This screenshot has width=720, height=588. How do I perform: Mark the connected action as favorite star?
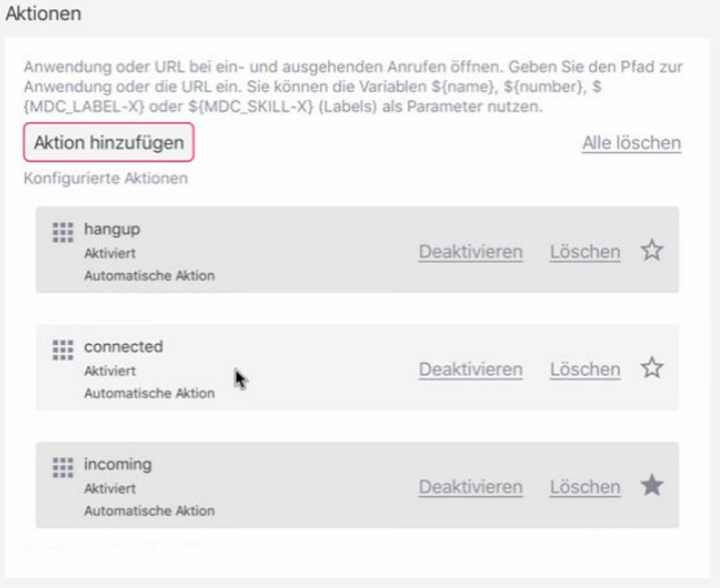point(652,368)
